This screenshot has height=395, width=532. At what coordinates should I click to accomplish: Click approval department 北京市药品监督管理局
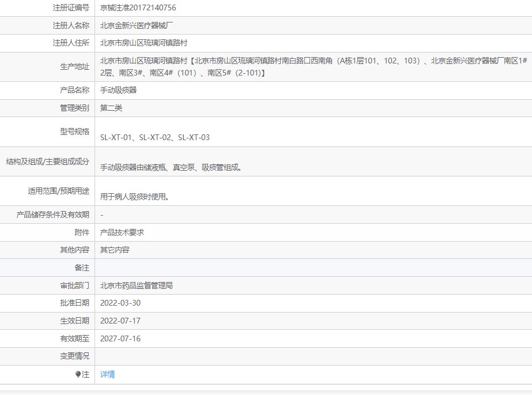(x=137, y=286)
